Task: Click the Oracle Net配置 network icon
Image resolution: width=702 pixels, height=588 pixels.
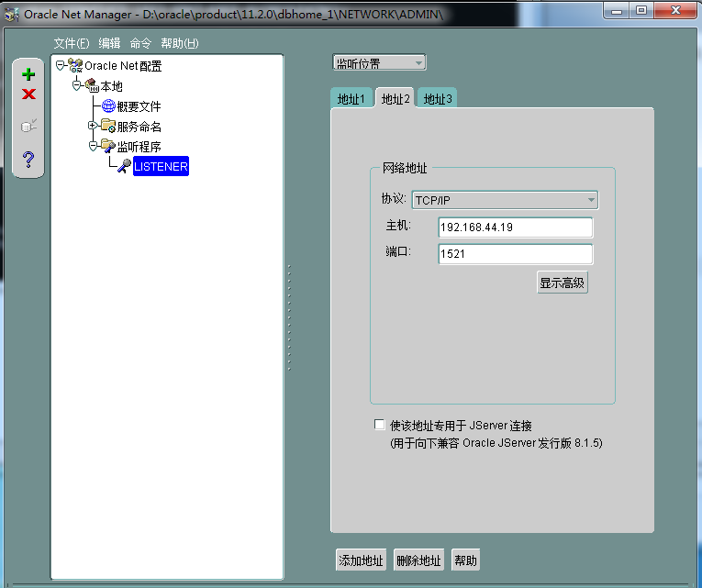Action: (75, 66)
